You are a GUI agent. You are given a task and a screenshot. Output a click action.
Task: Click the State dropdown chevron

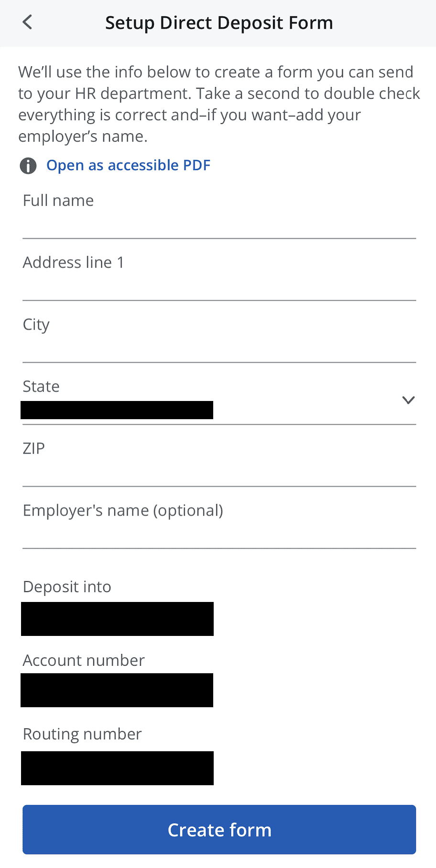408,400
